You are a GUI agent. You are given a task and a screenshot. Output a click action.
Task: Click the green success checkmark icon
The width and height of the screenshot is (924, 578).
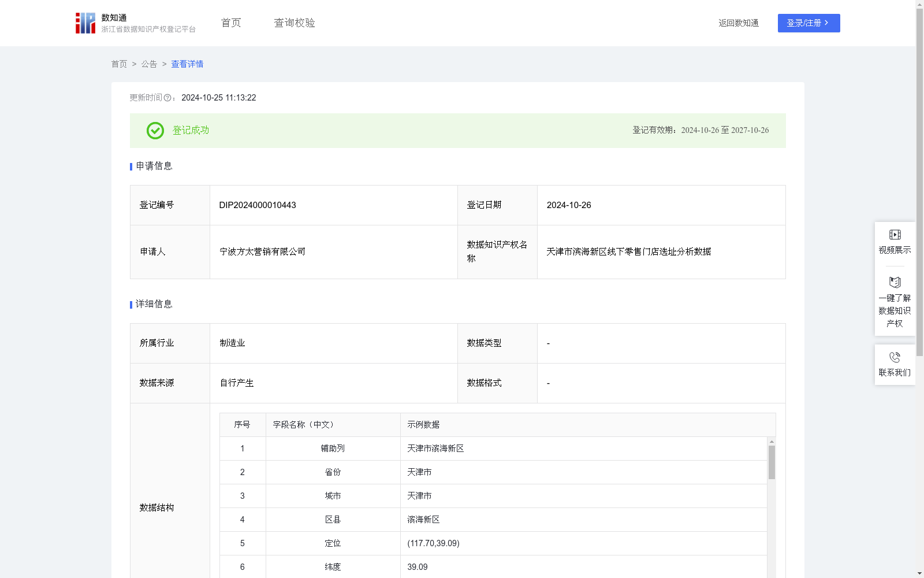point(155,131)
